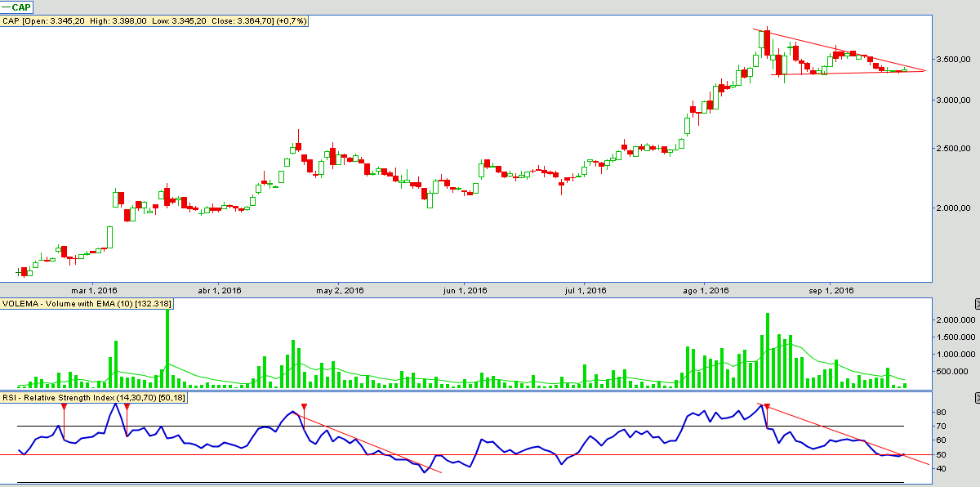Click the CAP Open/High/Low/Close header label
The height and width of the screenshot is (487, 980).
(154, 21)
